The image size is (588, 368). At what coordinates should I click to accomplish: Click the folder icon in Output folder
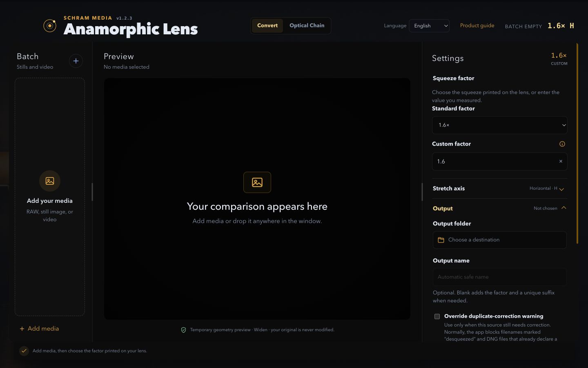coord(441,240)
